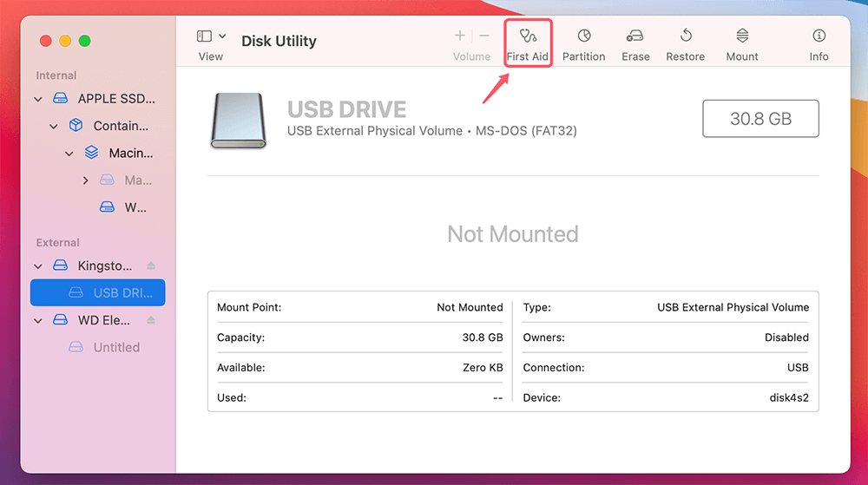Collapse the WD Elements disk tree
This screenshot has height=485, width=868.
[38, 320]
